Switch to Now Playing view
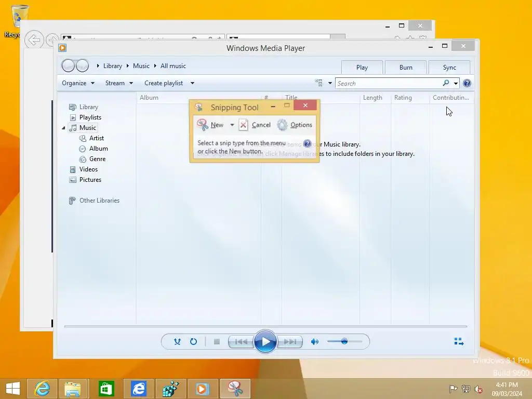 click(x=459, y=341)
